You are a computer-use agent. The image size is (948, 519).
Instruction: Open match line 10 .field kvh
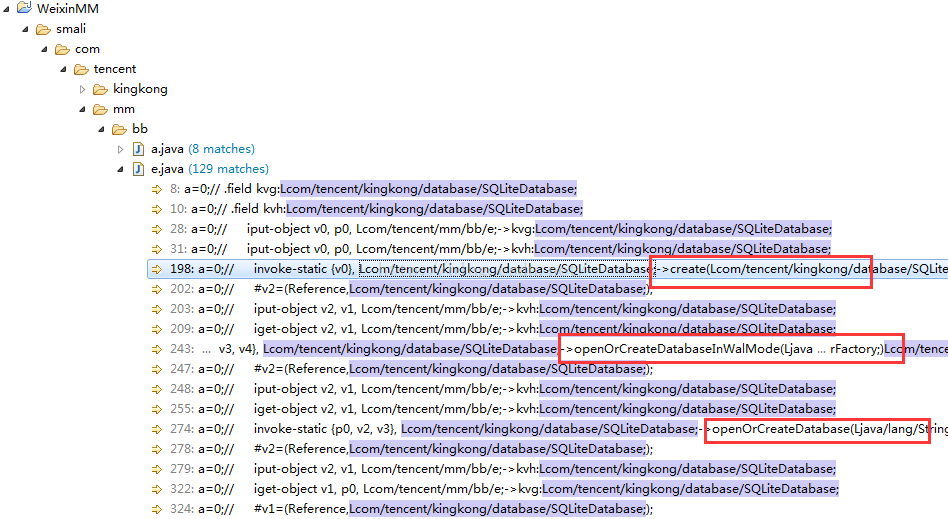click(x=376, y=209)
